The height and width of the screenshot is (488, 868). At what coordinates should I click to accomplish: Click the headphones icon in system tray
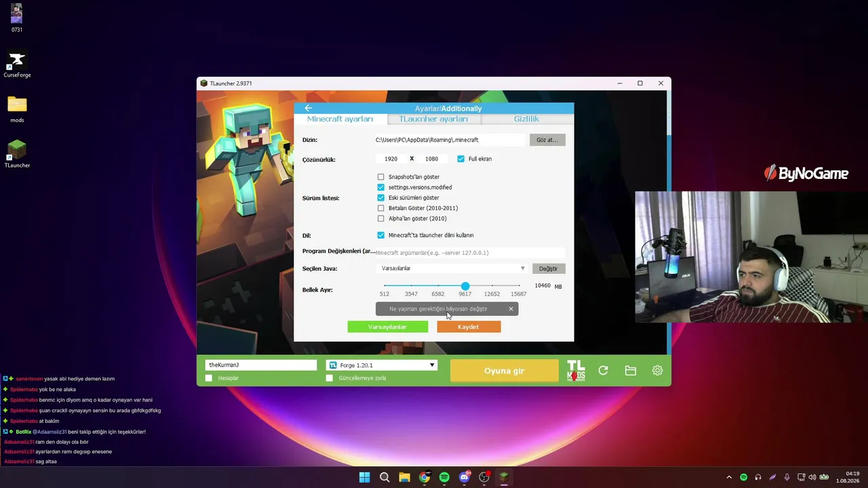tap(758, 477)
